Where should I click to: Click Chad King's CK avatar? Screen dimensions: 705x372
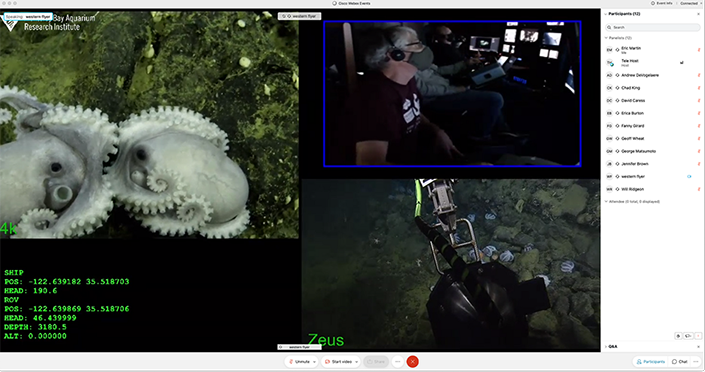(x=609, y=88)
